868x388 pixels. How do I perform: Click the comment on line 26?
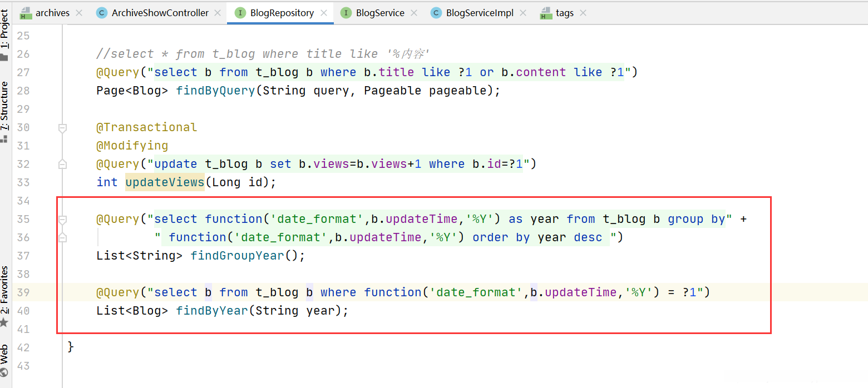coord(263,54)
